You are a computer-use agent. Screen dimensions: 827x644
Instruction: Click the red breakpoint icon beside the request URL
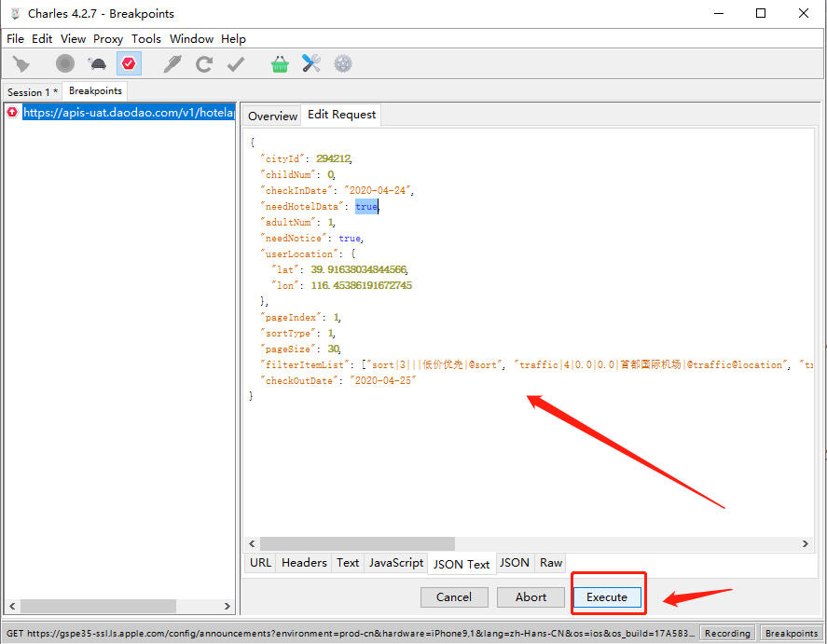13,112
